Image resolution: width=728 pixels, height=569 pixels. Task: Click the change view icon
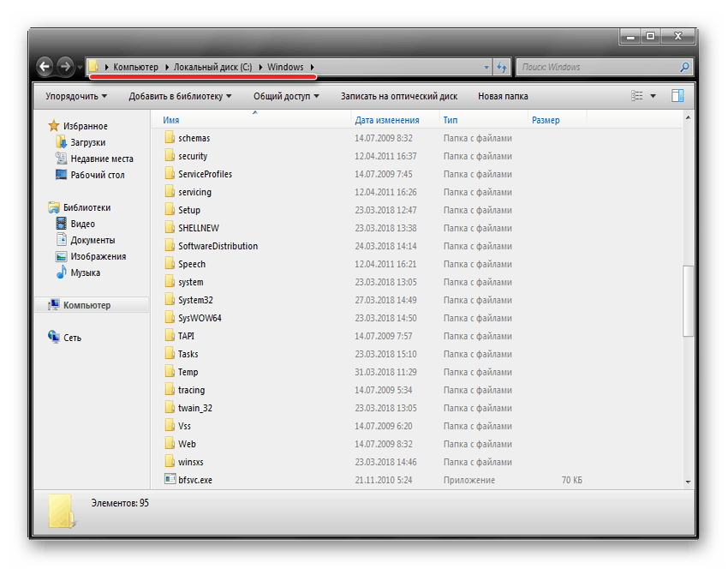coord(636,96)
